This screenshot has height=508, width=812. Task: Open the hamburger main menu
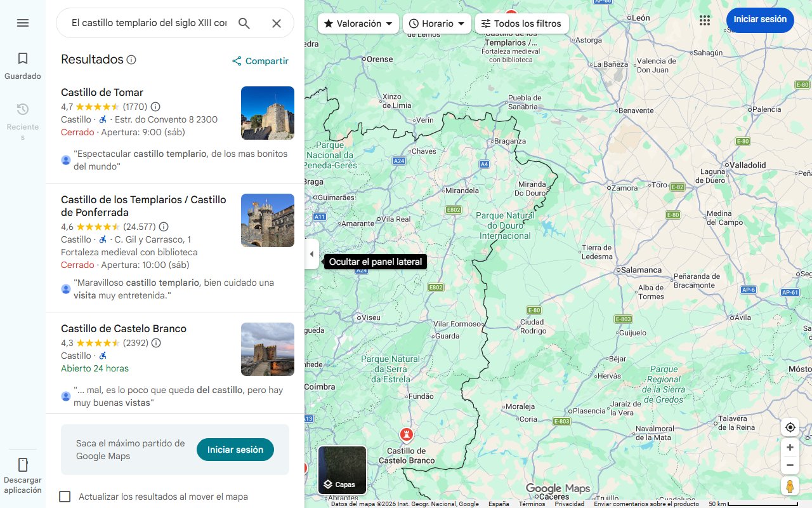coord(23,23)
